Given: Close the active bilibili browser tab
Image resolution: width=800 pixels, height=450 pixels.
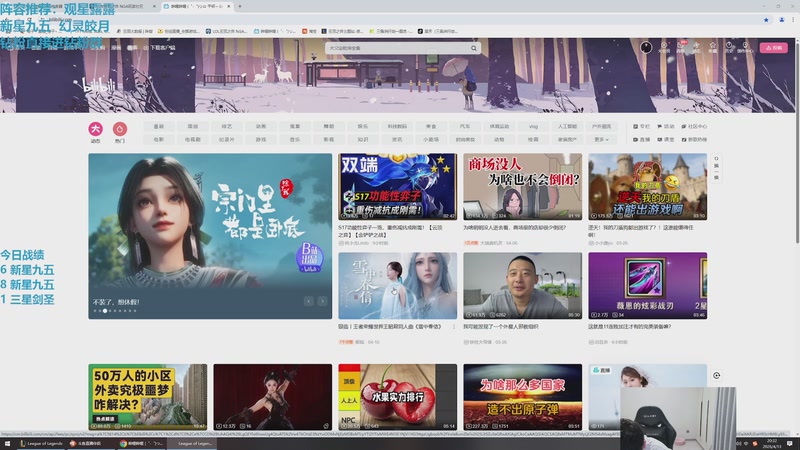Looking at the screenshot, I should [229, 6].
